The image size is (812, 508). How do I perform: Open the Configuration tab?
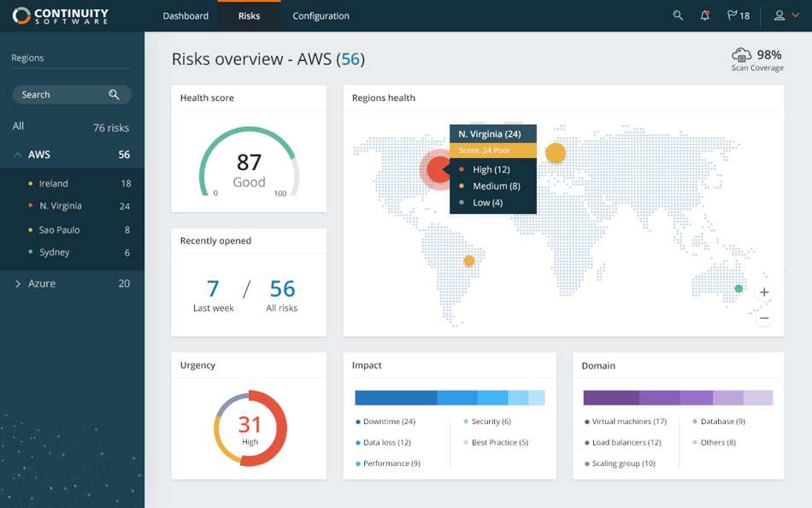click(x=321, y=16)
